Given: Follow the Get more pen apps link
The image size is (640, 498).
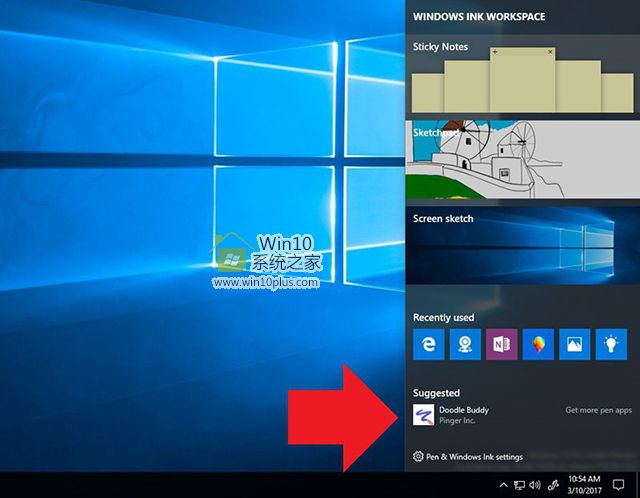Looking at the screenshot, I should click(x=598, y=410).
